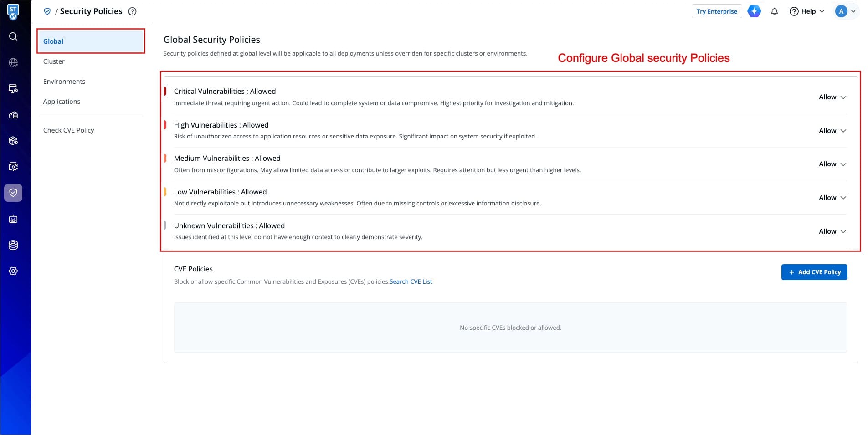Switch to the Cluster policies tab

tap(54, 61)
